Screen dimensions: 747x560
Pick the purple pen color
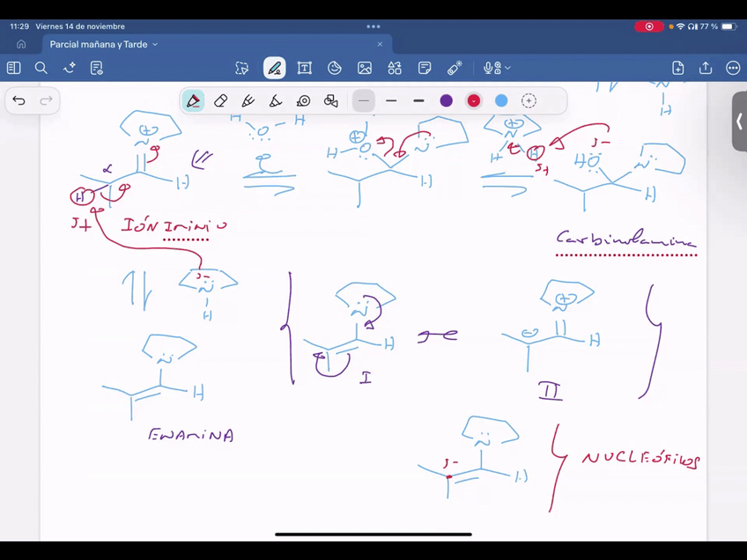tap(447, 101)
